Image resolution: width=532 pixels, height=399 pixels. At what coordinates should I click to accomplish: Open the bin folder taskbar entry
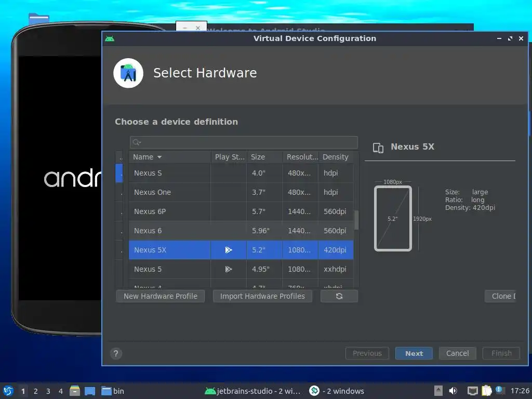[113, 391]
